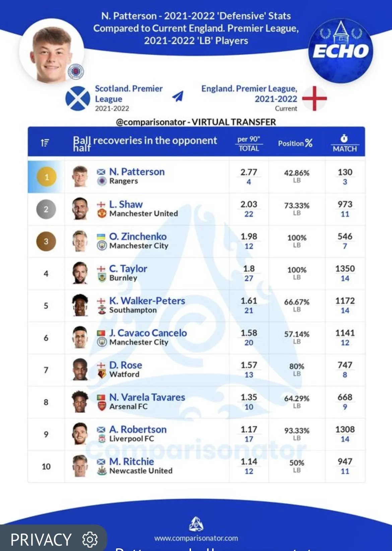This screenshot has width=392, height=551.
Task: Click the England flag cross icon
Action: [x=314, y=98]
